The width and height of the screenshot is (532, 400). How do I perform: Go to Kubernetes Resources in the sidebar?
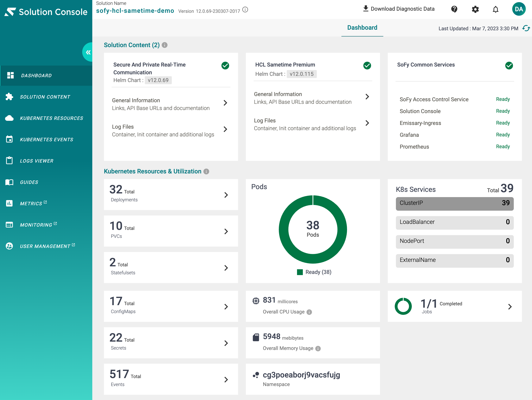(51, 118)
